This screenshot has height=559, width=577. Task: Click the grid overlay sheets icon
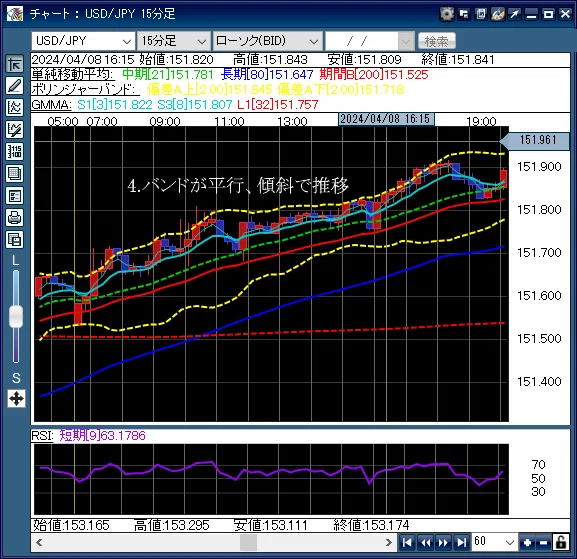(x=15, y=174)
